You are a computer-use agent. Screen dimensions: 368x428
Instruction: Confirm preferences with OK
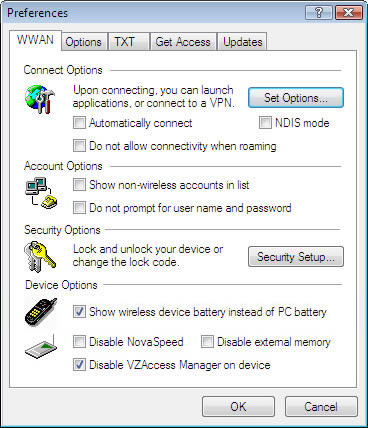pyautogui.click(x=238, y=407)
